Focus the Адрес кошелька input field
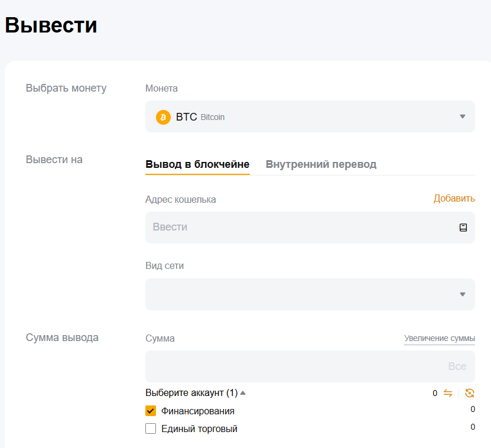491x448 pixels. 310,228
